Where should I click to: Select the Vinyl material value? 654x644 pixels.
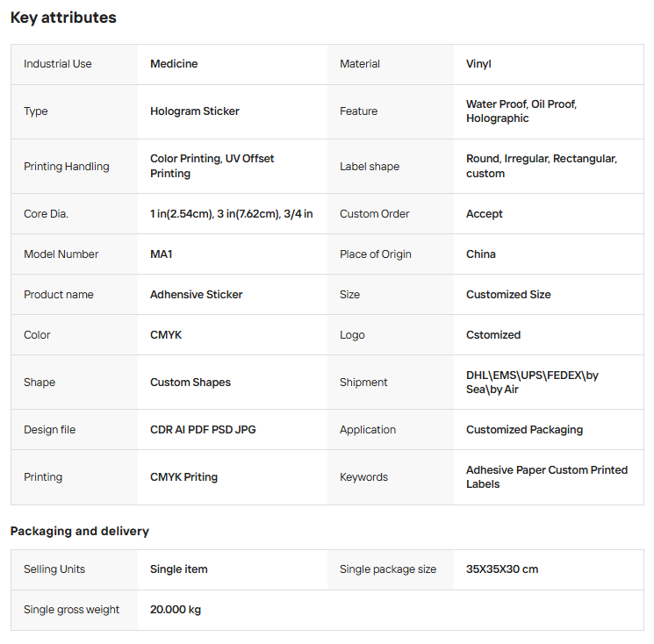click(478, 64)
